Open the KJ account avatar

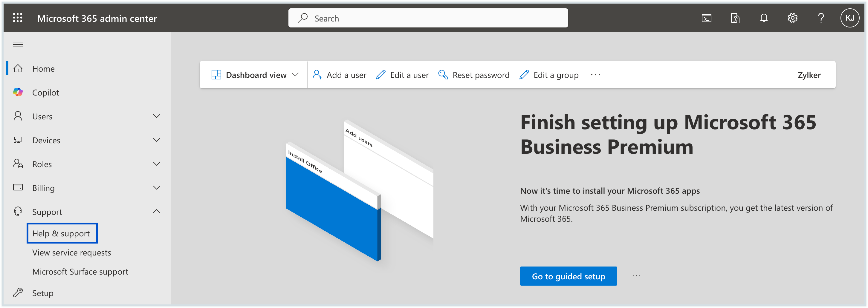tap(849, 18)
